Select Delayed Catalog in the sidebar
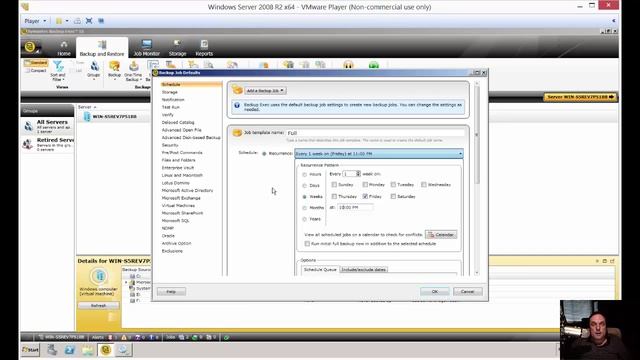 (x=178, y=122)
